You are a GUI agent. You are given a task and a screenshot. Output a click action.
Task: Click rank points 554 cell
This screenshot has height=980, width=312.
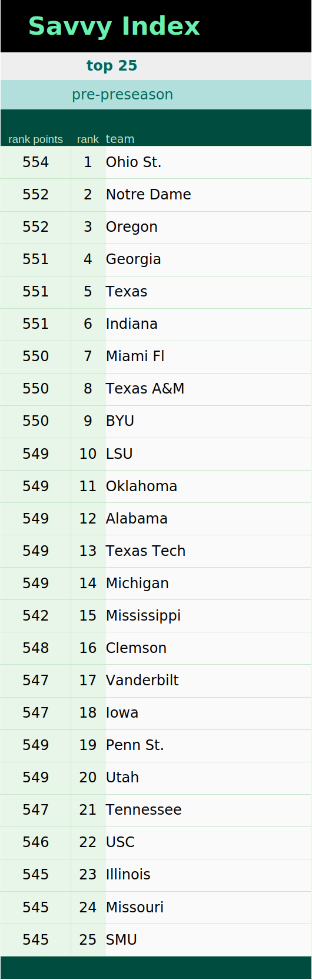(x=35, y=162)
